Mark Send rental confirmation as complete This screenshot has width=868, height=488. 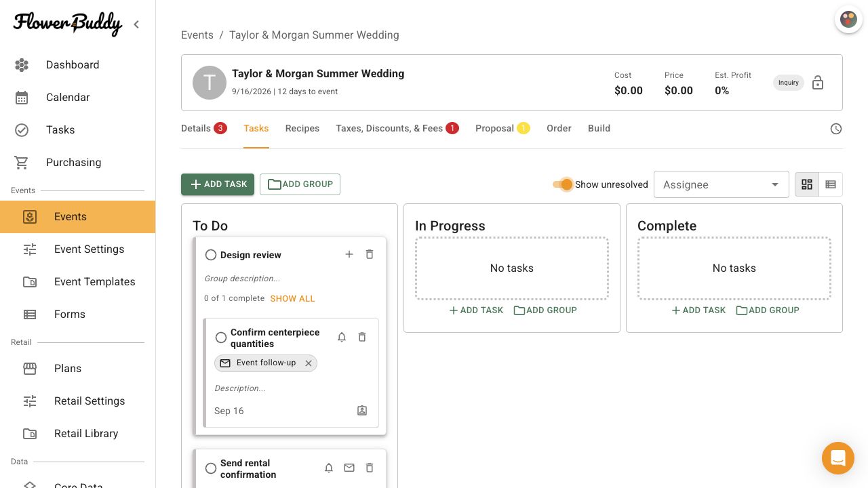[211, 468]
